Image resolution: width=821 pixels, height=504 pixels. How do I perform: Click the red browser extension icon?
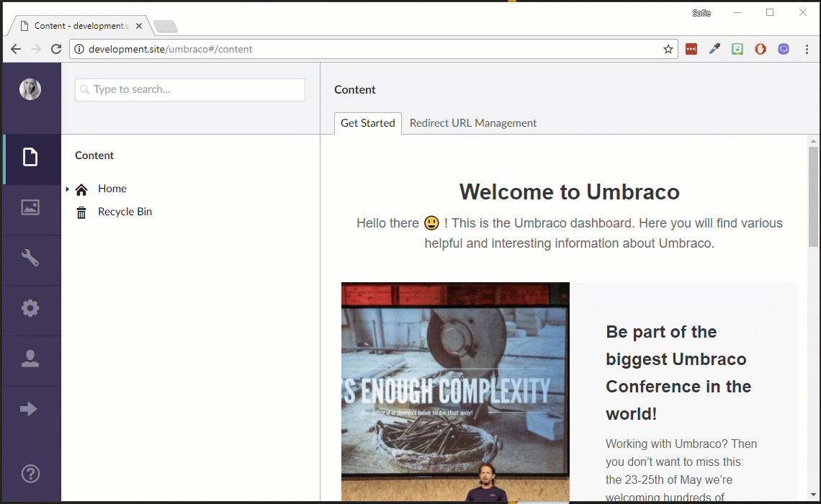[691, 49]
